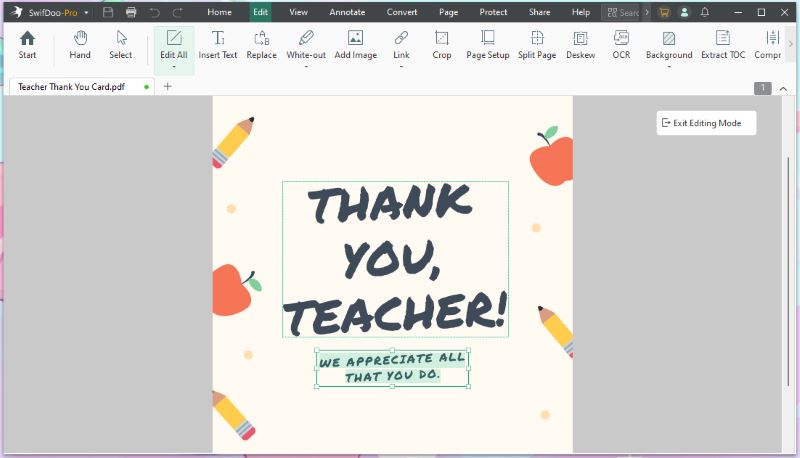Click Exit Editing Mode button
The width and height of the screenshot is (800, 458).
click(x=706, y=123)
